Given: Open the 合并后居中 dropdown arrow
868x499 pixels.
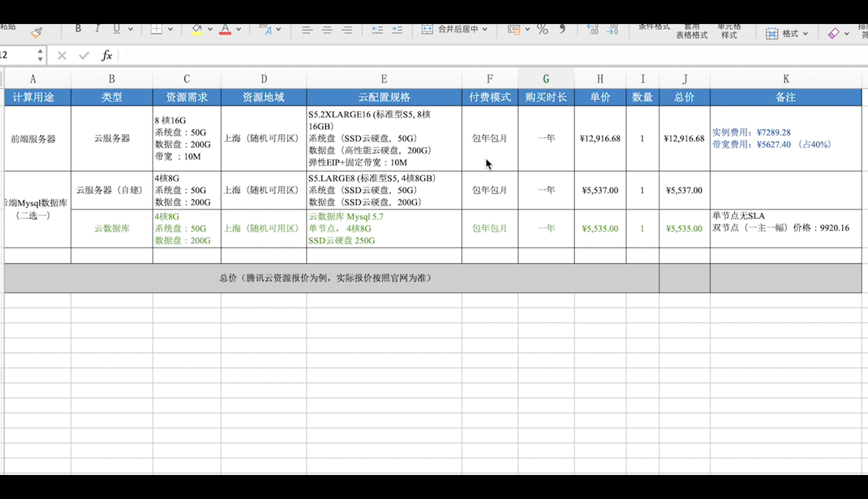Looking at the screenshot, I should pos(485,29).
